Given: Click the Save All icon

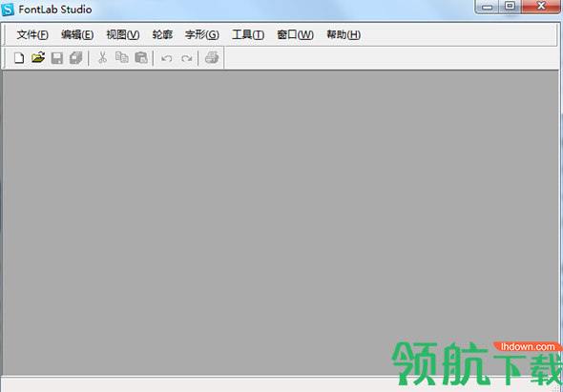Looking at the screenshot, I should [76, 58].
